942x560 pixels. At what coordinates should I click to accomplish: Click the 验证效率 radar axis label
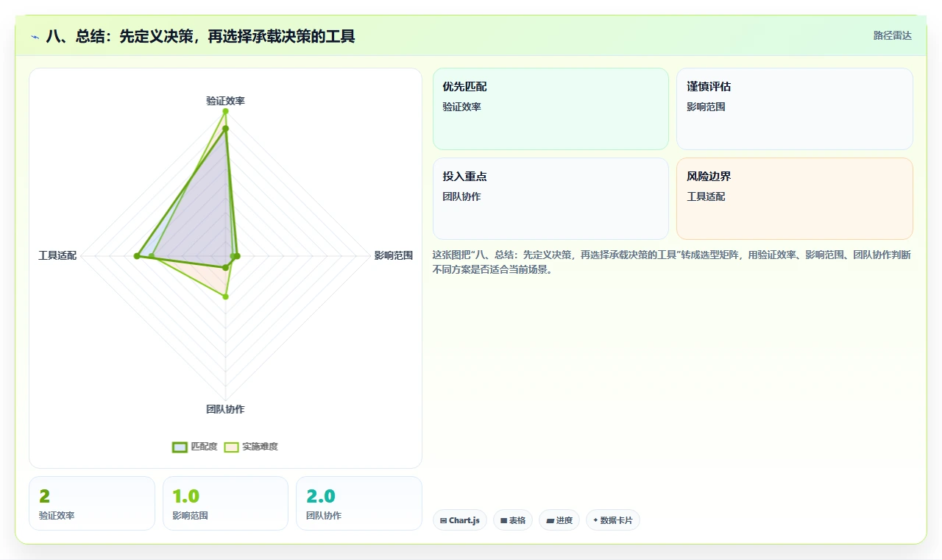coord(225,101)
